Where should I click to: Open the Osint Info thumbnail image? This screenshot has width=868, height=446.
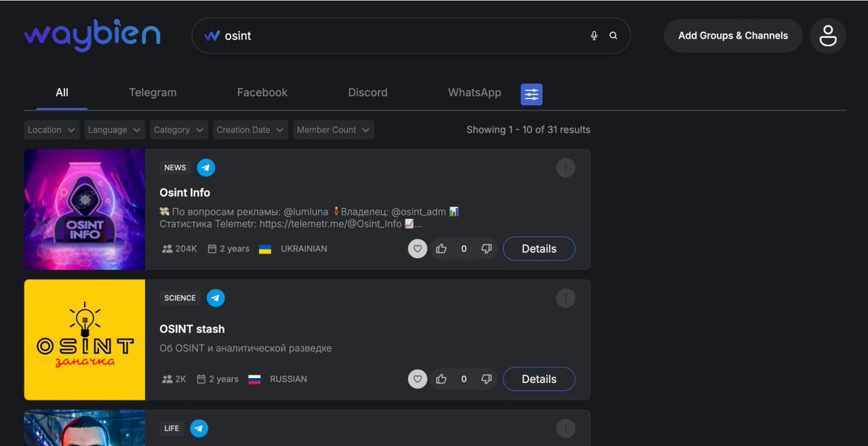coord(85,210)
